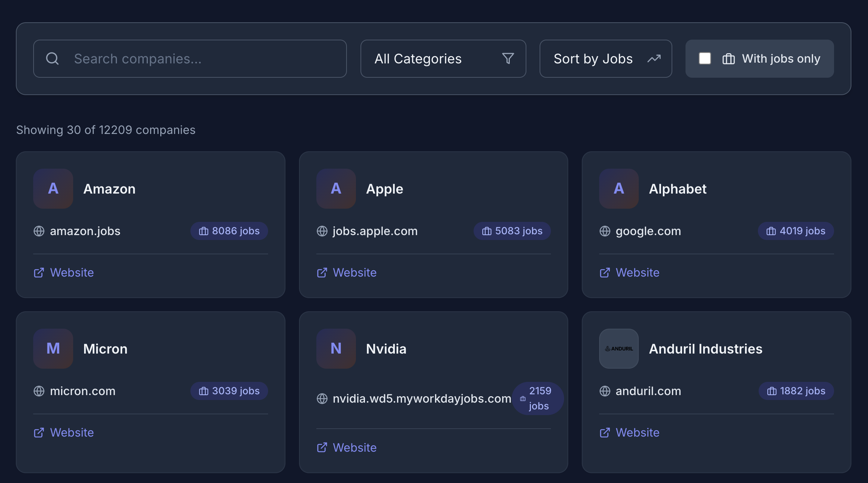The height and width of the screenshot is (483, 868).
Task: Open Anduril Industries' Website link
Action: [x=629, y=432]
